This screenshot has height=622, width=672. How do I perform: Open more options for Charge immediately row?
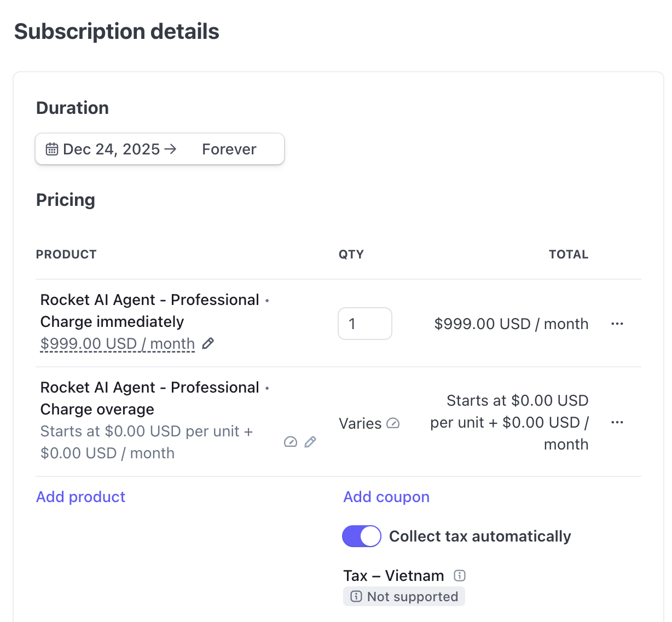click(617, 324)
